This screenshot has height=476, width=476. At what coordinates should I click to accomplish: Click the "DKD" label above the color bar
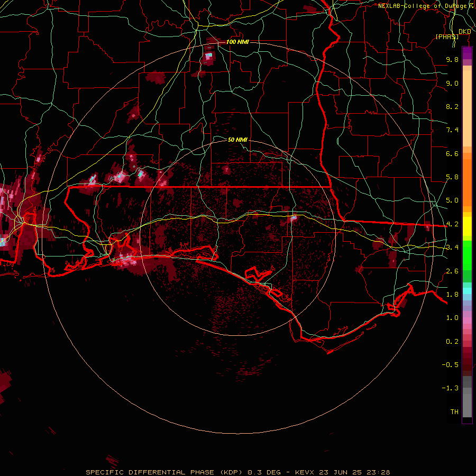465,32
